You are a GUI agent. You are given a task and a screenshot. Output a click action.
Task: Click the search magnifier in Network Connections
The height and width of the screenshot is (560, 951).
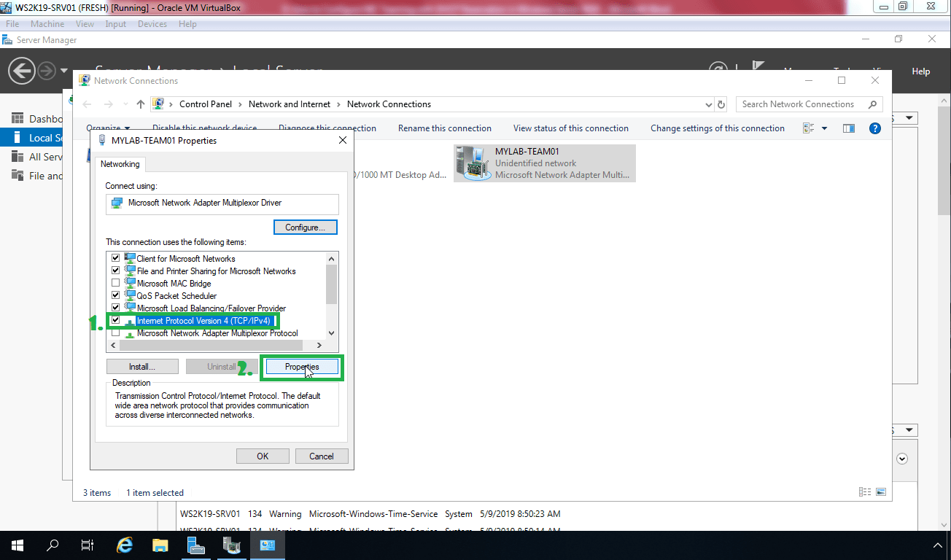click(x=872, y=104)
